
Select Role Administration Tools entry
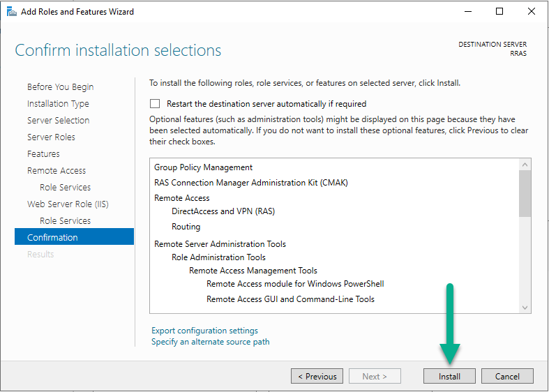(x=218, y=257)
